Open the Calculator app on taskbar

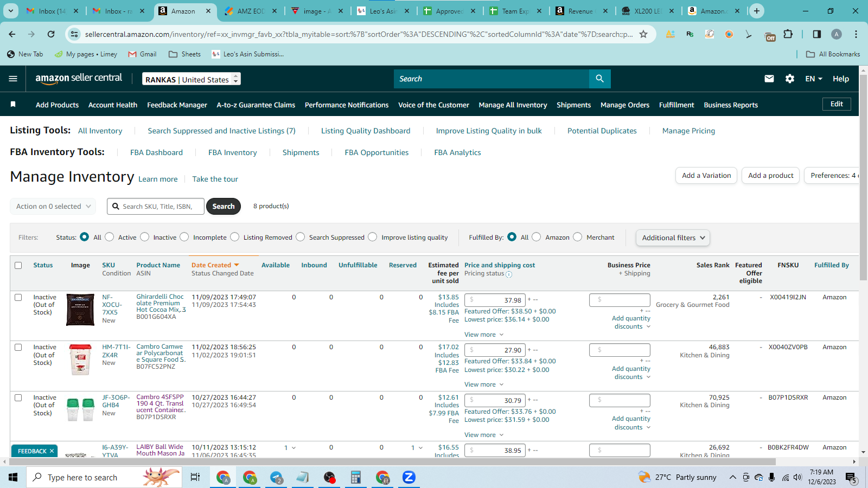coord(356,477)
